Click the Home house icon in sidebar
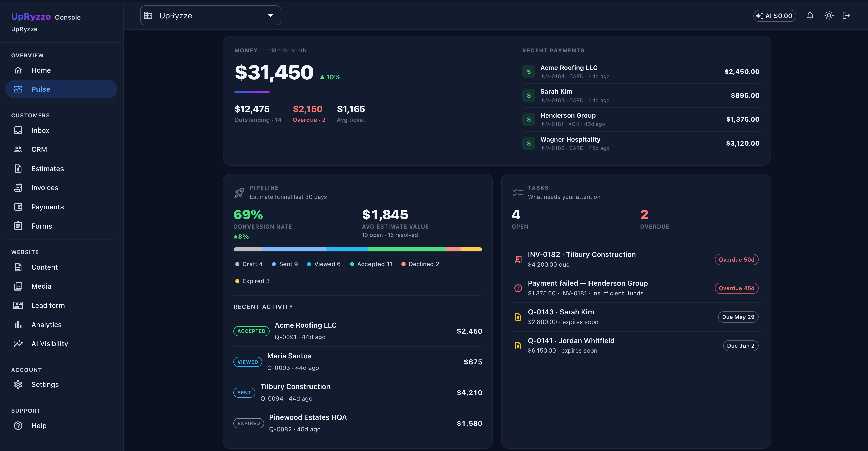This screenshot has width=868, height=451. [18, 70]
